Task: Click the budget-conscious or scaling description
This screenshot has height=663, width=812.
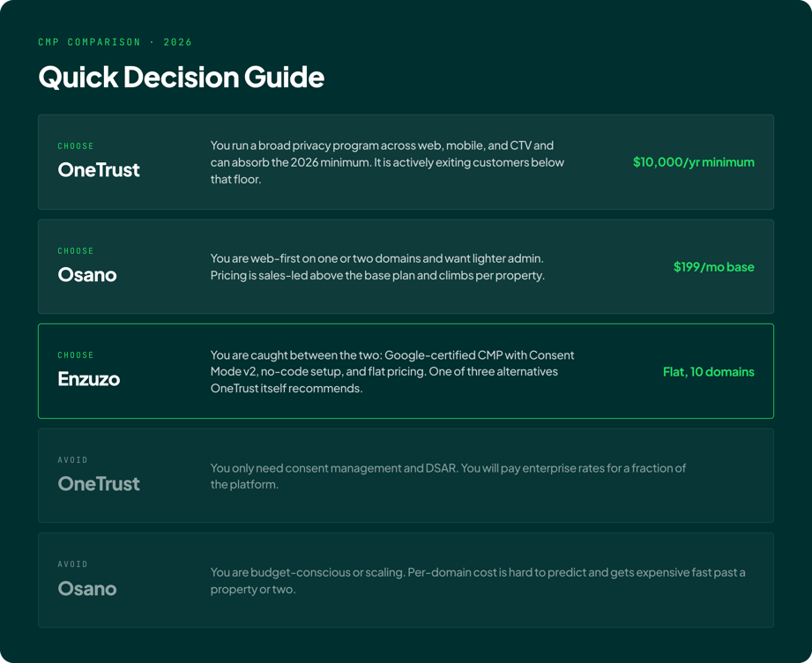Action: [x=478, y=581]
